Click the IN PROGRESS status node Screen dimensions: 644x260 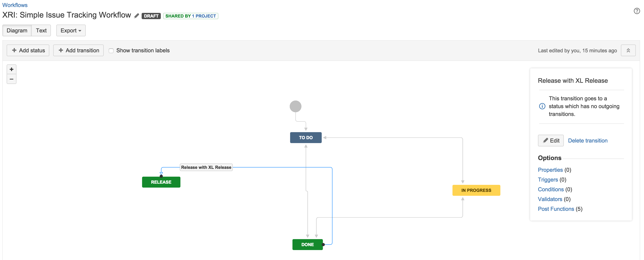pos(476,190)
